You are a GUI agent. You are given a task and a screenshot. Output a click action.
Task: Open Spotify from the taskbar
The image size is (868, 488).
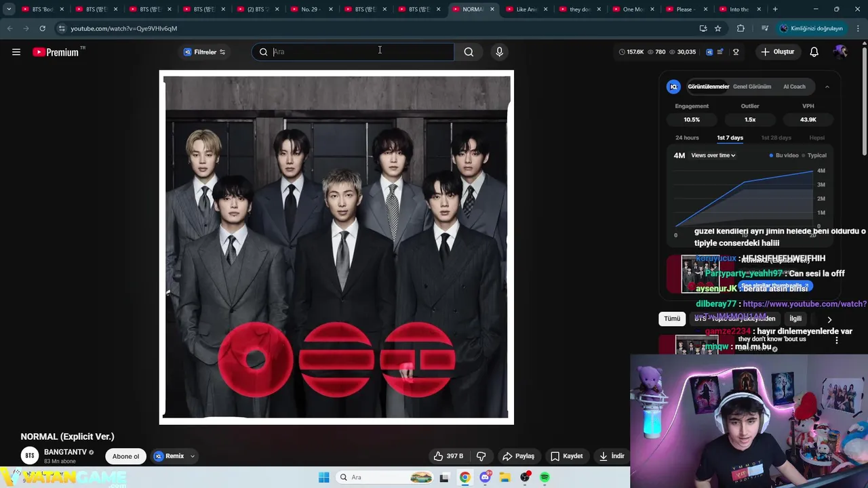[545, 477]
